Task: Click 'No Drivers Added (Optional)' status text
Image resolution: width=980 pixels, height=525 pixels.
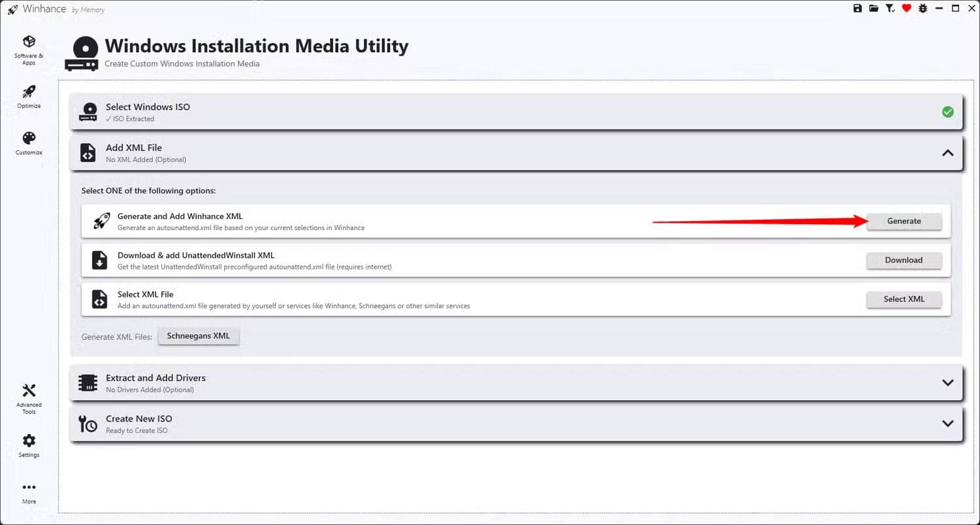Action: (150, 390)
